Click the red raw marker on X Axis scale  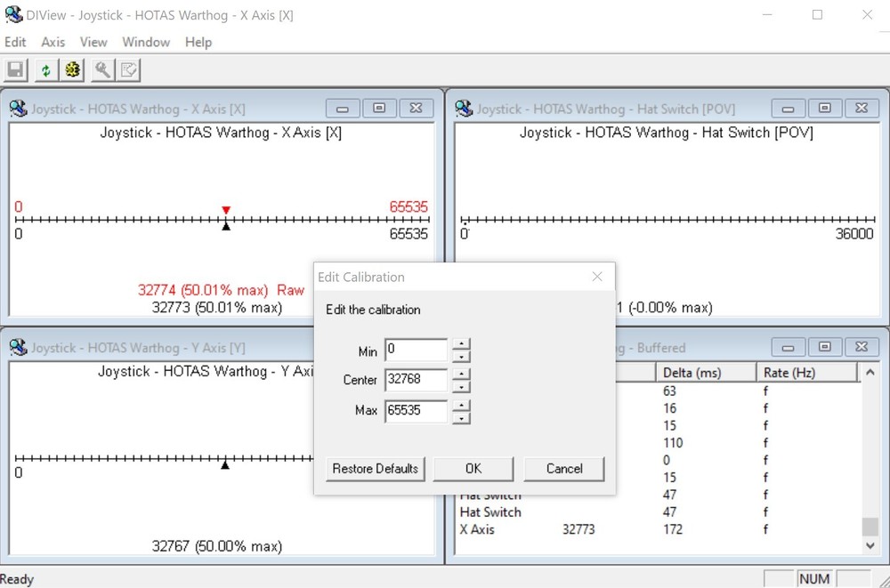226,210
